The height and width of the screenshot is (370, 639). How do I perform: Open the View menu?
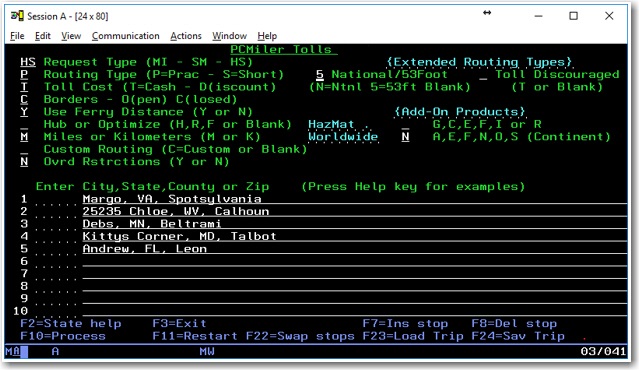[x=71, y=36]
